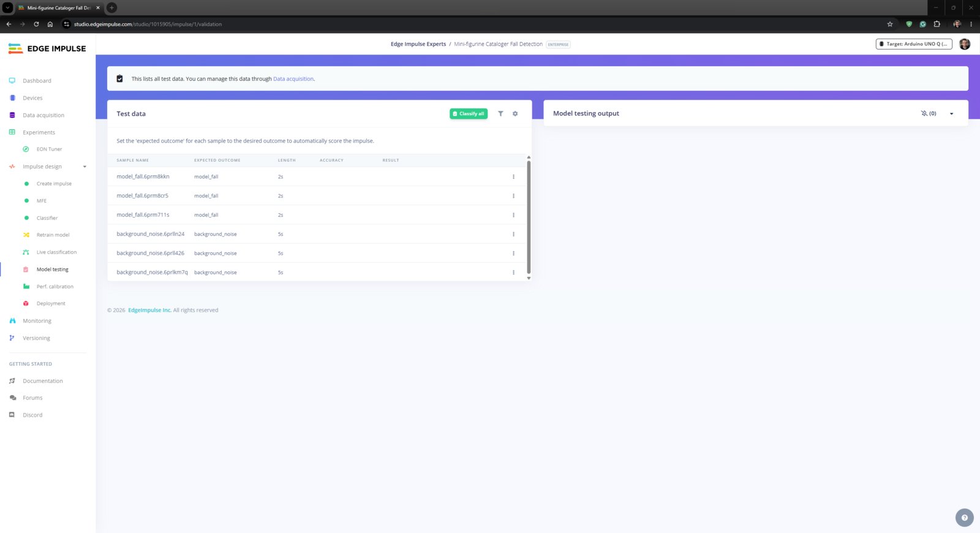Open Mini-figurine Cataloger Fall Detection breadcrumb

pos(498,44)
